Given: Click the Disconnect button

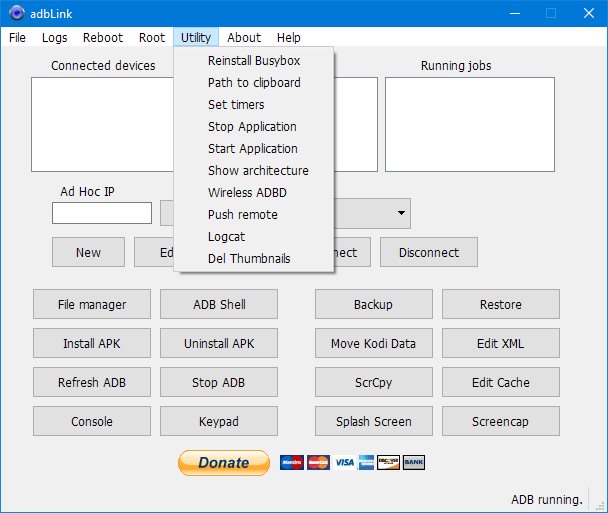Looking at the screenshot, I should (429, 252).
